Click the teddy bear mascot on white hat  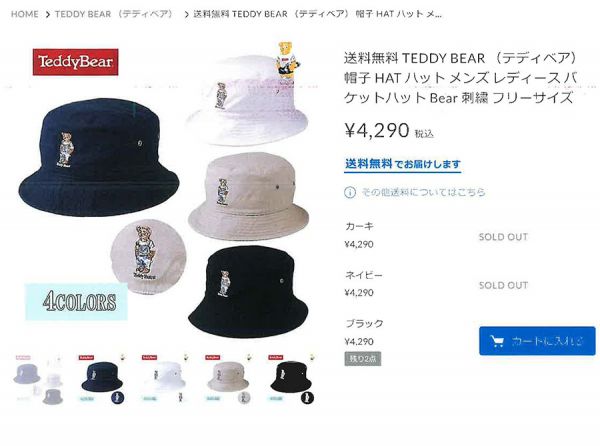click(287, 60)
